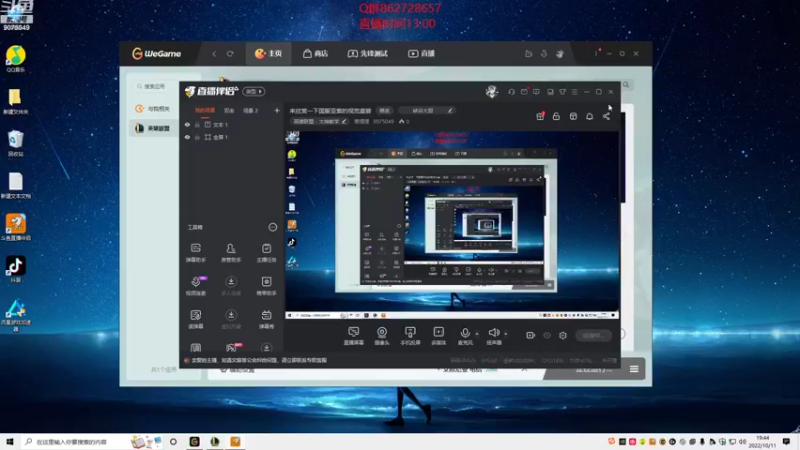The width and height of the screenshot is (800, 450).
Task: Select 与我相关 in WeGame sidebar
Action: click(153, 109)
